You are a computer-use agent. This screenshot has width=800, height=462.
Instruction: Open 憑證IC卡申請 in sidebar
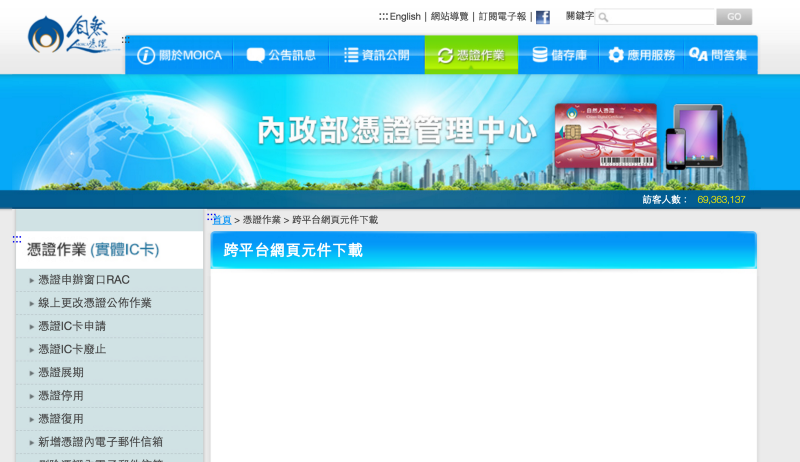(x=72, y=326)
